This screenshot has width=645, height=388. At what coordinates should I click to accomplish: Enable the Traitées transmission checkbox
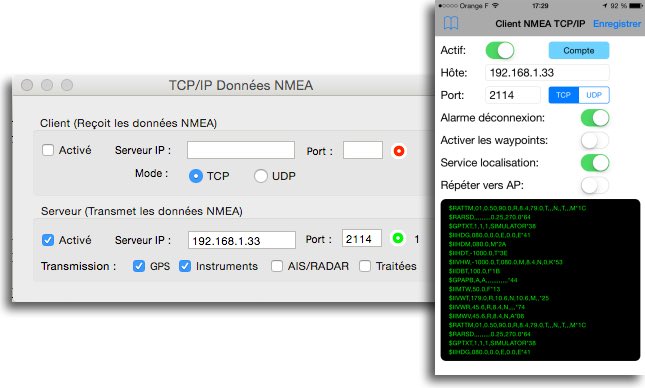[x=365, y=266]
